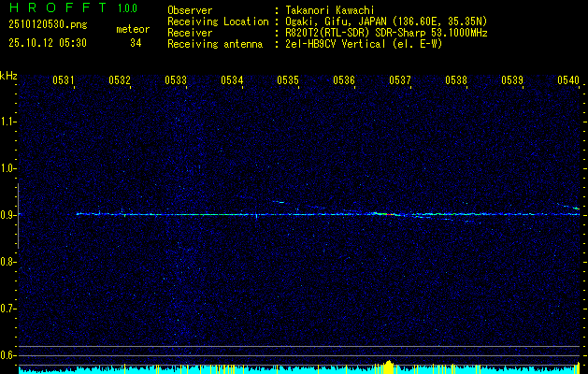Click the 0.8 kHz axis label
Image resolution: width=588 pixels, height=374 pixels.
7,262
